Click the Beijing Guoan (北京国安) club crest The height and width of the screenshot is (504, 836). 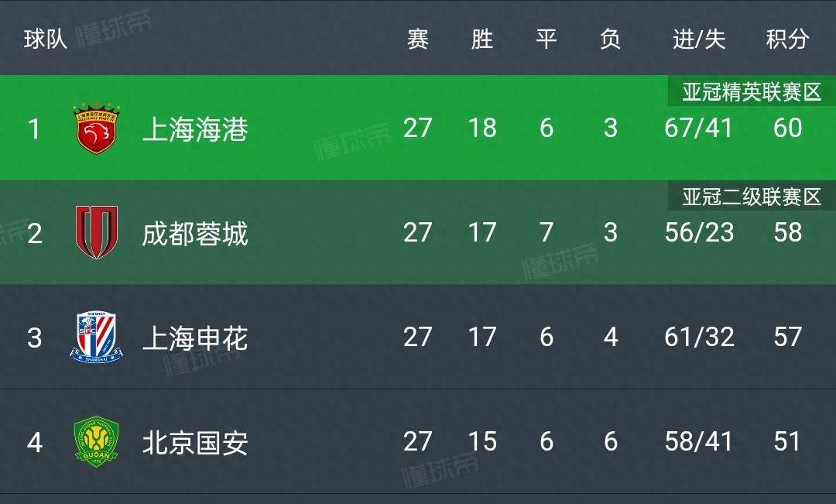(96, 442)
